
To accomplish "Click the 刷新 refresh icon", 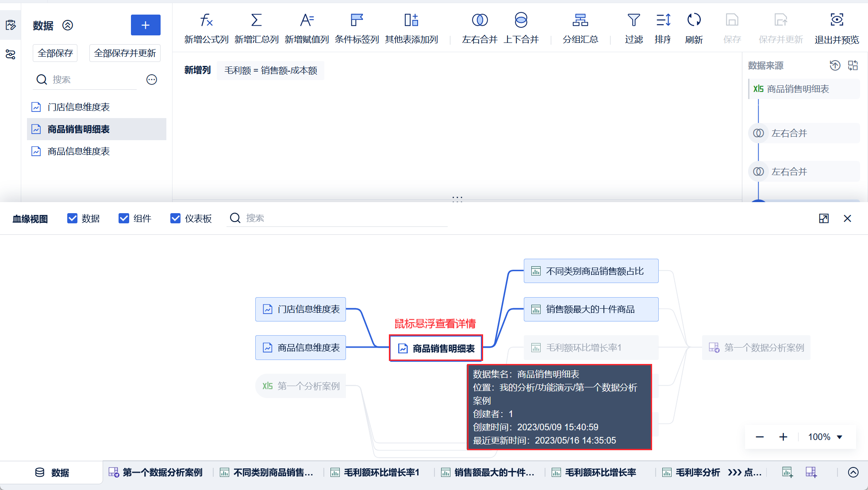I will [x=694, y=20].
